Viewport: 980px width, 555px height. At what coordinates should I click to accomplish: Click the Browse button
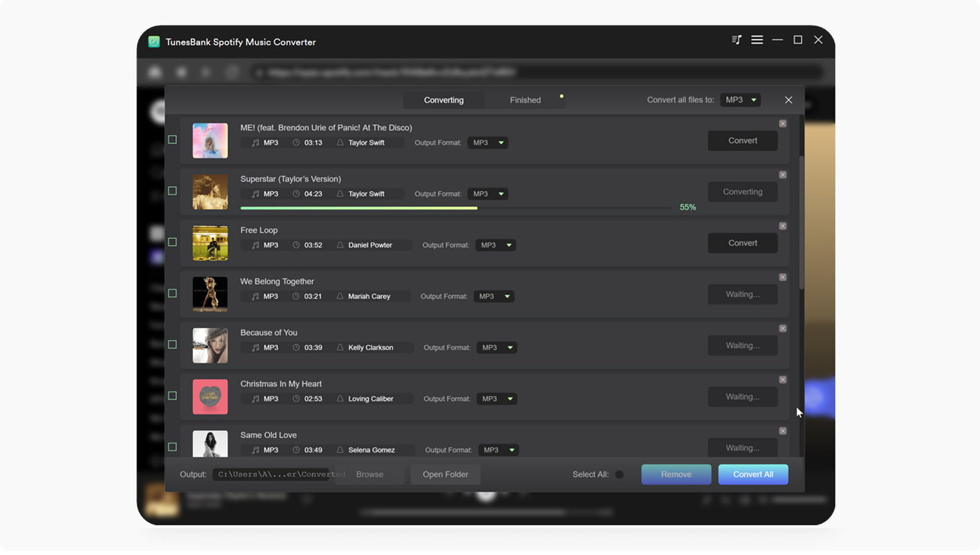pos(370,475)
